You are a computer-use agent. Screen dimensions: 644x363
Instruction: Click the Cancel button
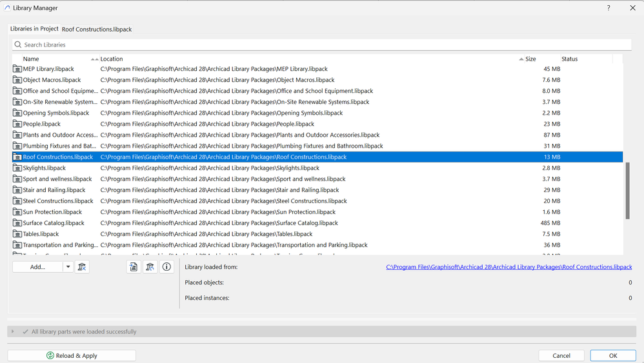[x=561, y=356]
